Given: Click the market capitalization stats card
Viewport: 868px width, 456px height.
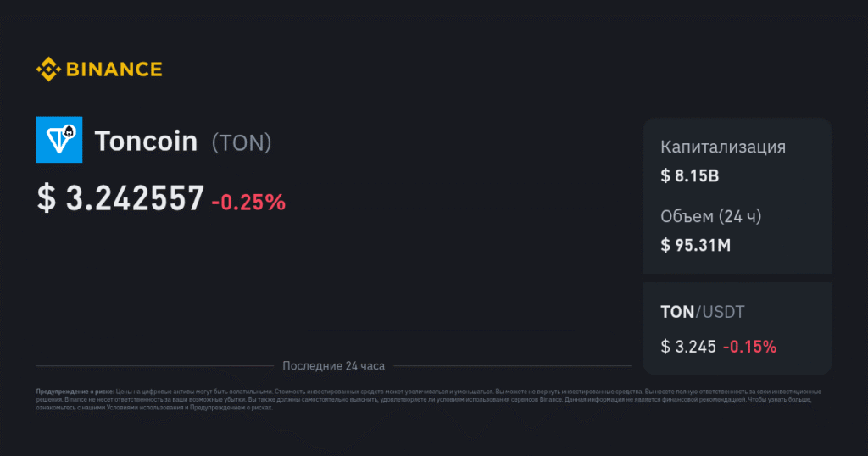Looking at the screenshot, I should [x=737, y=195].
